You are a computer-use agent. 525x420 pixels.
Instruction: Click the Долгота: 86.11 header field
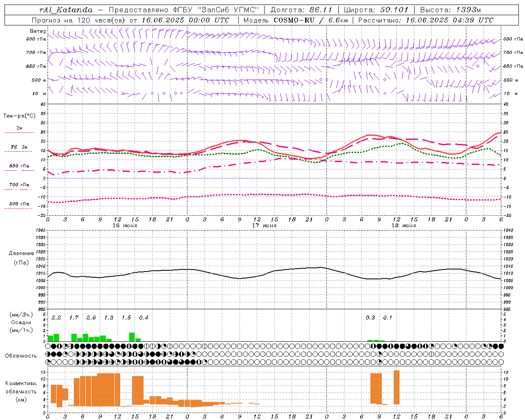tap(301, 10)
